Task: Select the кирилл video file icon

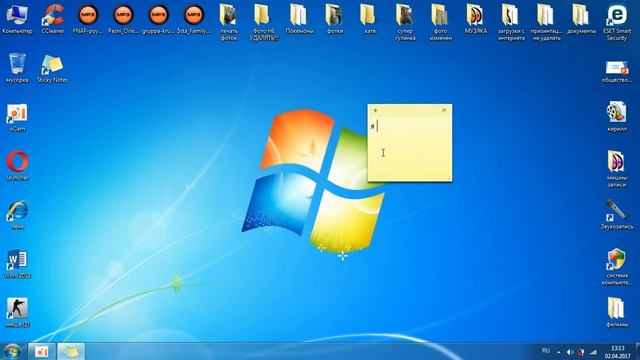Action: tap(617, 117)
